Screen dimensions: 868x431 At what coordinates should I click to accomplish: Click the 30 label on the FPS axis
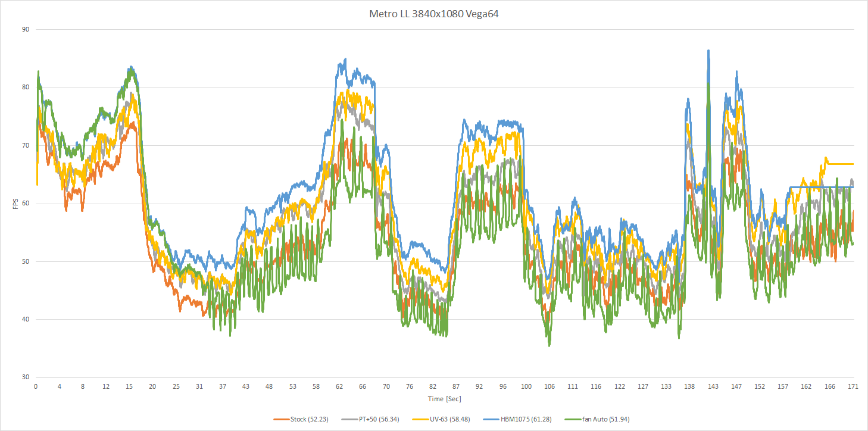coord(26,377)
